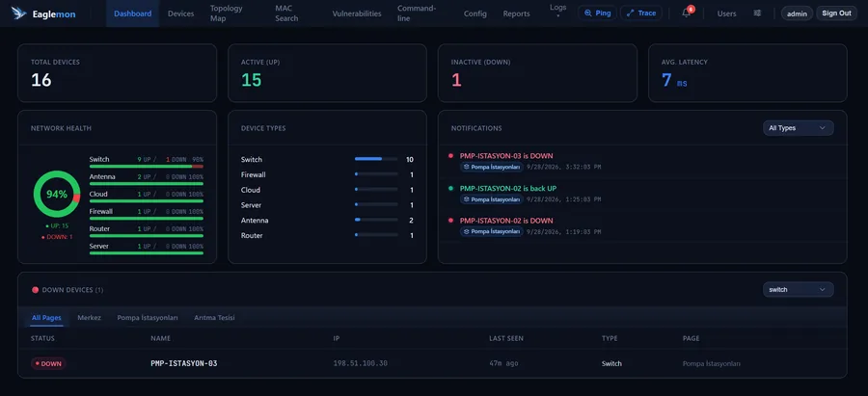Viewport: 868px width, 396px height.
Task: Go to the Users page
Action: pyautogui.click(x=726, y=13)
